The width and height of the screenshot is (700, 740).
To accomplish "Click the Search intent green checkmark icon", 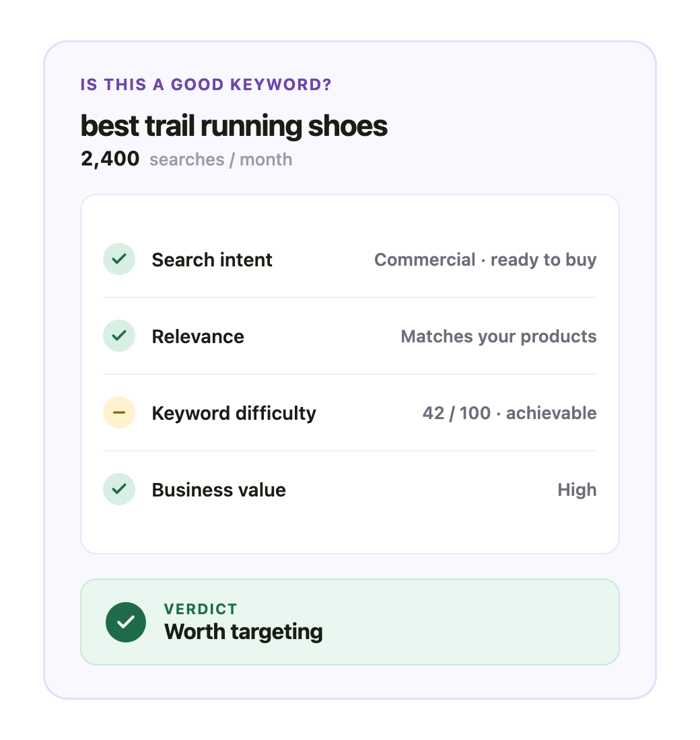I will pos(119,259).
